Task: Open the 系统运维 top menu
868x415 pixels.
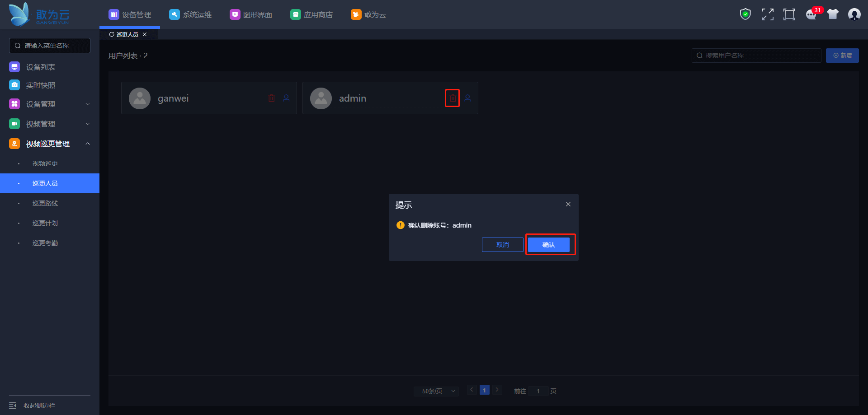Action: [190, 14]
